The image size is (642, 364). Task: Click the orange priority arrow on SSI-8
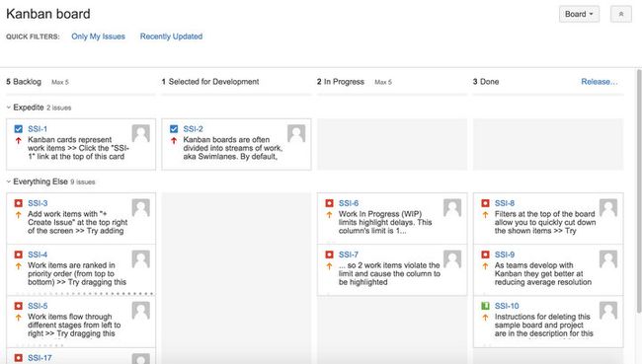coord(485,215)
